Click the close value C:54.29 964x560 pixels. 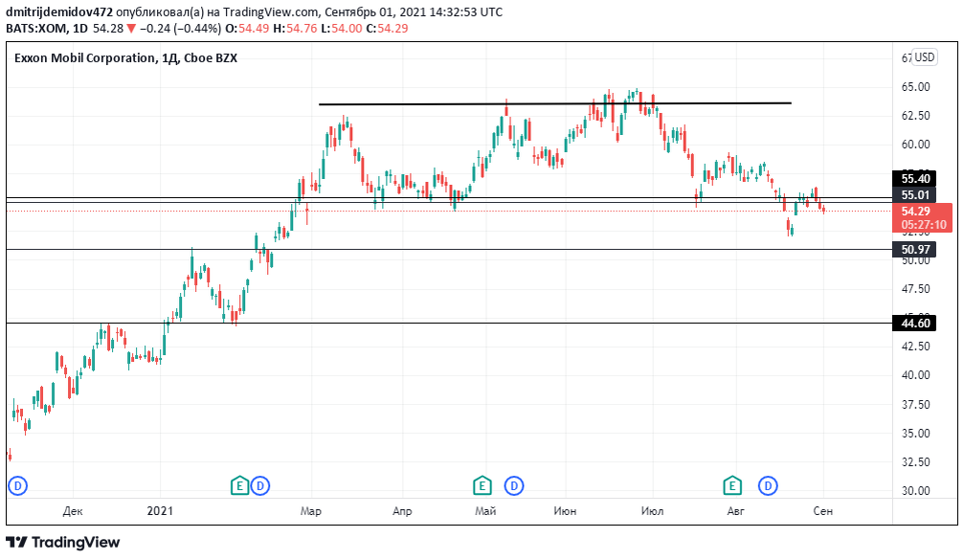click(388, 29)
